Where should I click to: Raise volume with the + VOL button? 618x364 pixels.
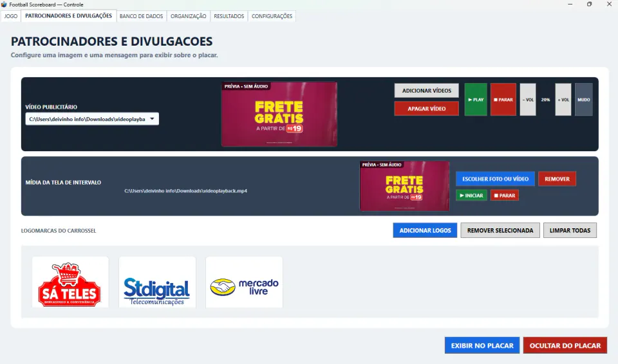coord(563,100)
